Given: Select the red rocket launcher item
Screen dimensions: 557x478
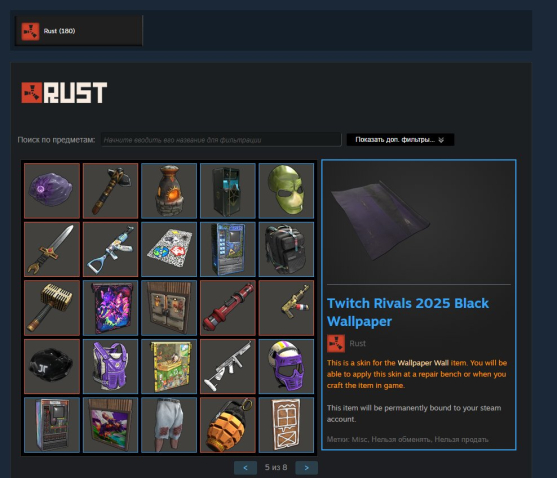Looking at the screenshot, I should pos(228,308).
